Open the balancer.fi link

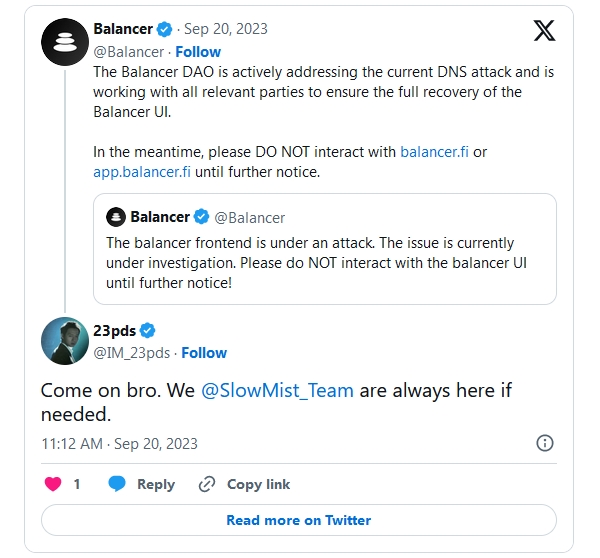click(436, 152)
